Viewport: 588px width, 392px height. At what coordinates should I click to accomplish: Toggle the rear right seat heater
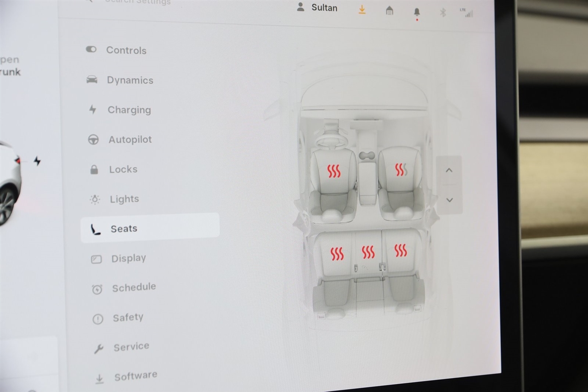tap(400, 250)
